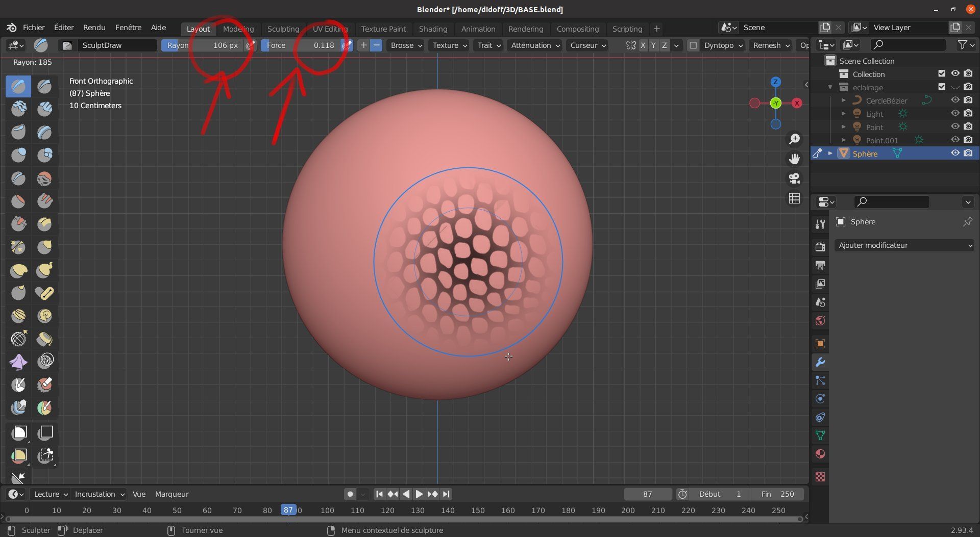Adjust the Force brush strength slider
Image resolution: width=980 pixels, height=537 pixels.
click(301, 45)
